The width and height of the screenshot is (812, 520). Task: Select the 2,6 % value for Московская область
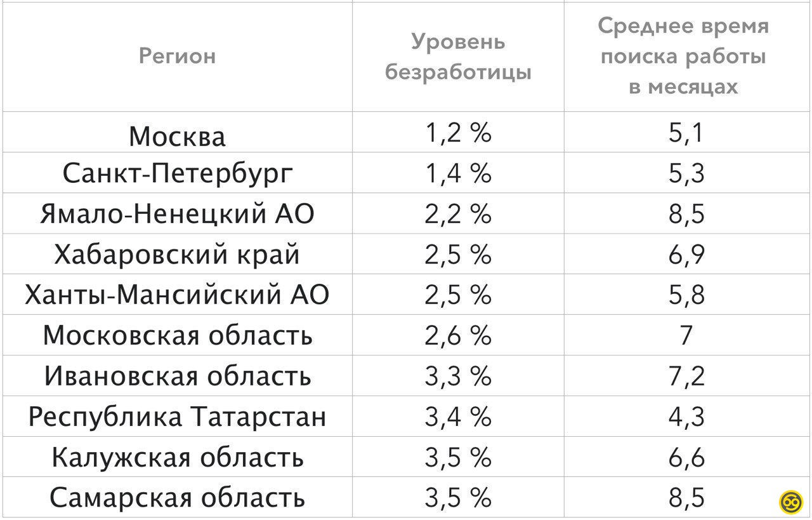click(458, 335)
